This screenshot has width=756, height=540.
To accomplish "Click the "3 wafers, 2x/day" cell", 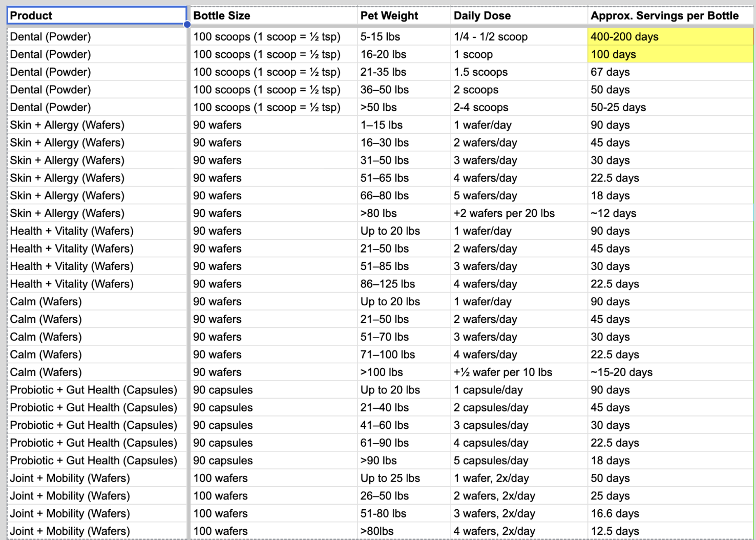I will pos(519,514).
